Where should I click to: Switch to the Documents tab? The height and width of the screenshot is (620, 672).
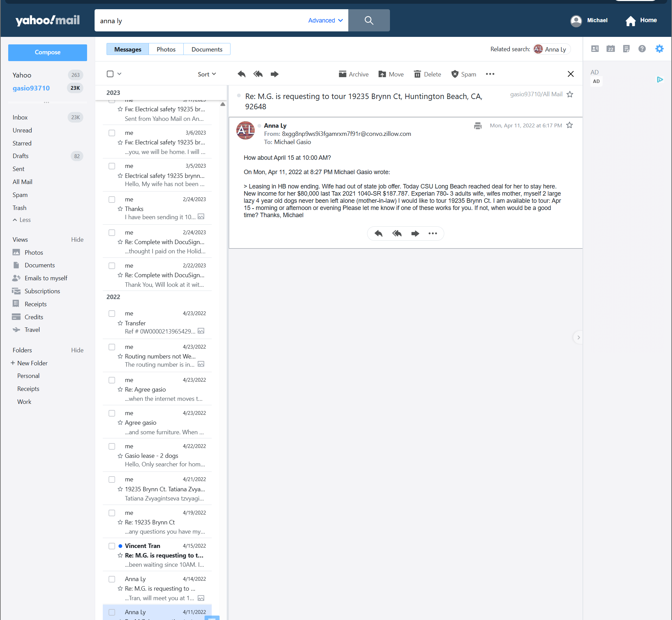(207, 49)
